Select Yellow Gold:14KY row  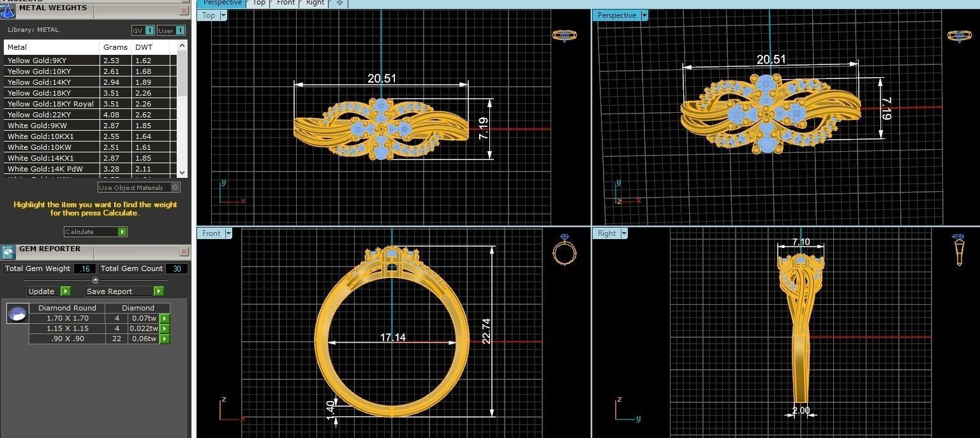click(91, 82)
